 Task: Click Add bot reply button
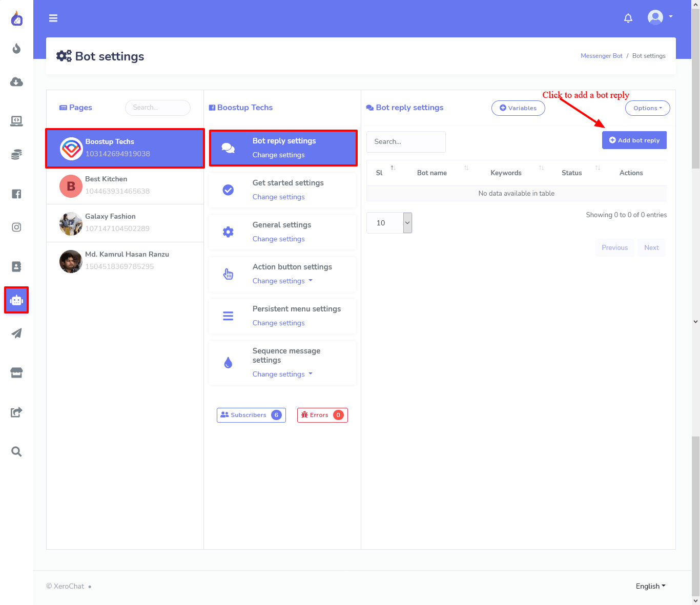(634, 140)
